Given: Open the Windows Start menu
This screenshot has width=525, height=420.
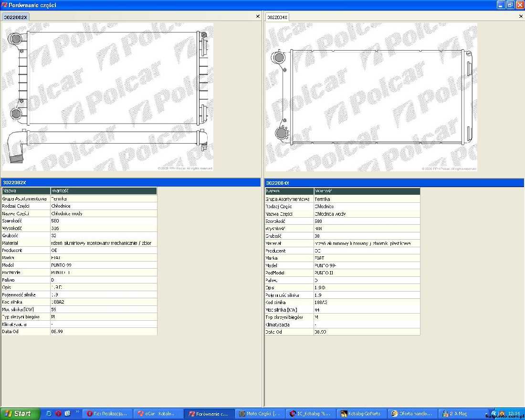Looking at the screenshot, I should (20, 414).
